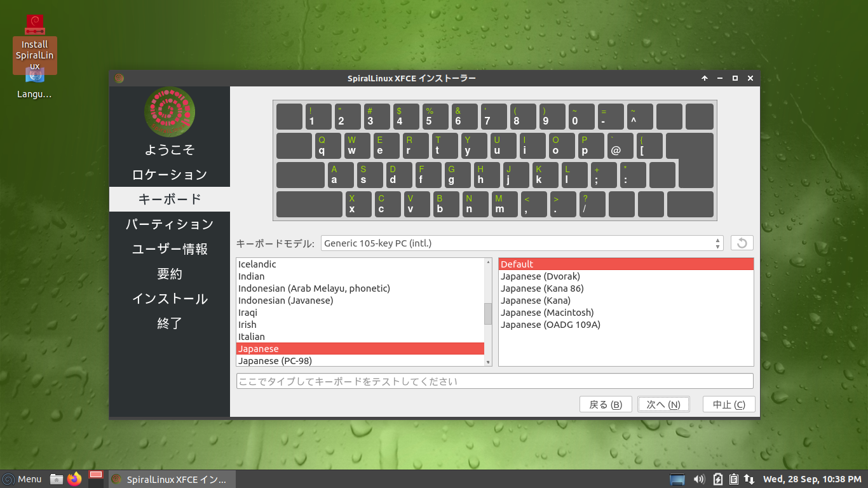Choose the Japanese (Macintosh) variant
Viewport: 868px width, 488px height.
click(626, 313)
